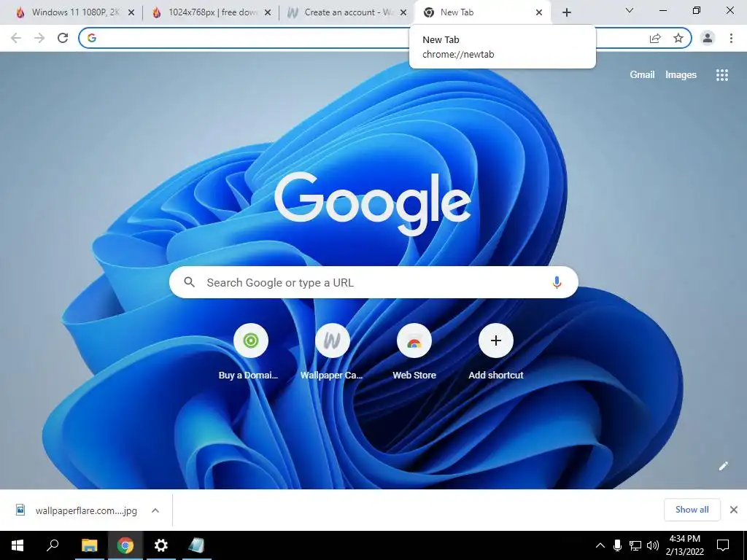Viewport: 747px width, 560px height.
Task: Click the Chrome taskbar icon
Action: [x=125, y=545]
